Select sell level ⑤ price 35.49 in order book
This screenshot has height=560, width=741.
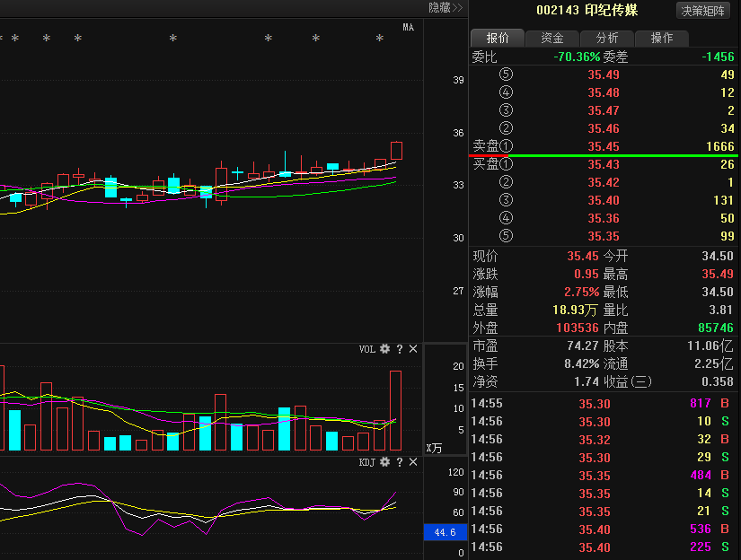point(604,74)
